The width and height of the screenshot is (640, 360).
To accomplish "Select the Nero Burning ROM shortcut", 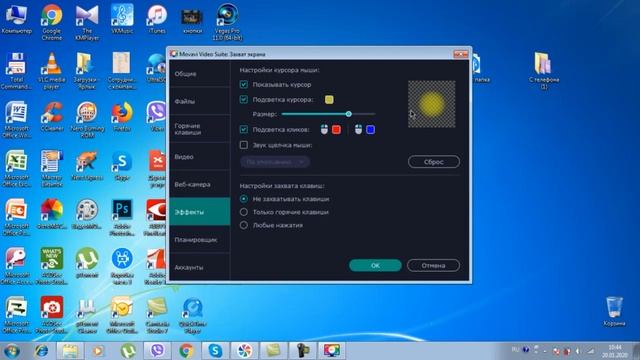I will pos(87,120).
